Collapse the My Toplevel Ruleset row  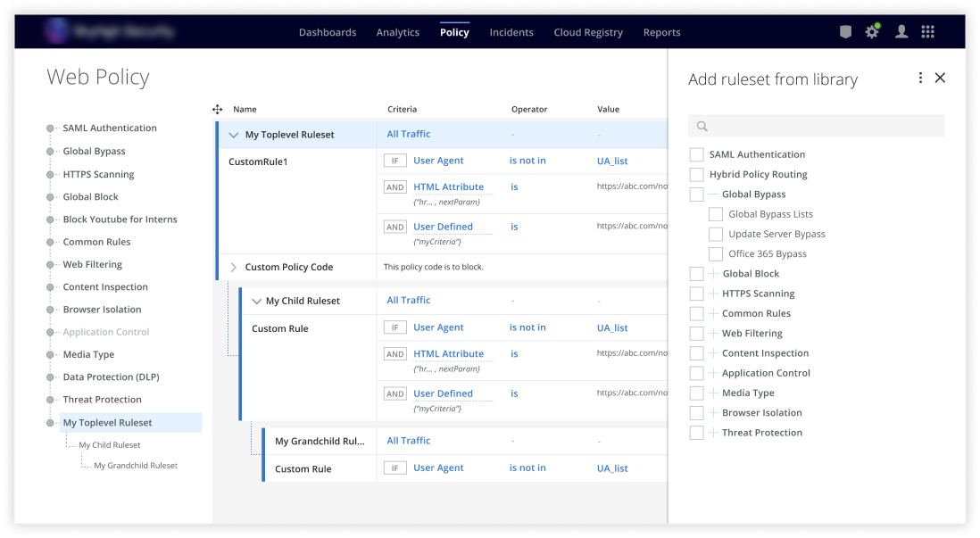coord(234,136)
